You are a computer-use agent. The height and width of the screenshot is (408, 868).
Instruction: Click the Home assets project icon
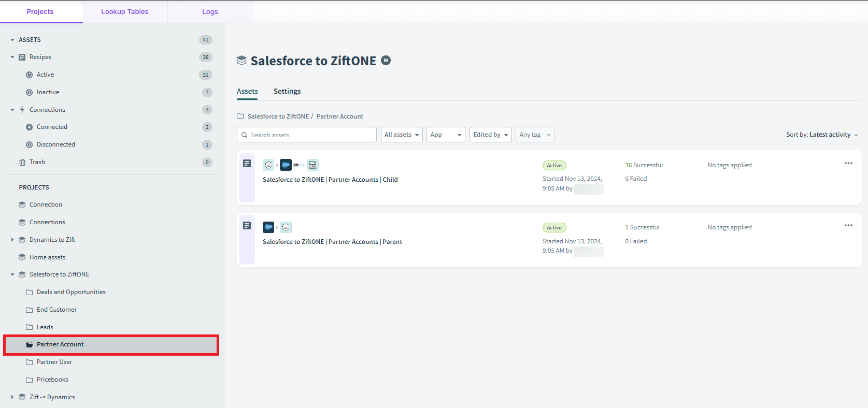tap(22, 257)
